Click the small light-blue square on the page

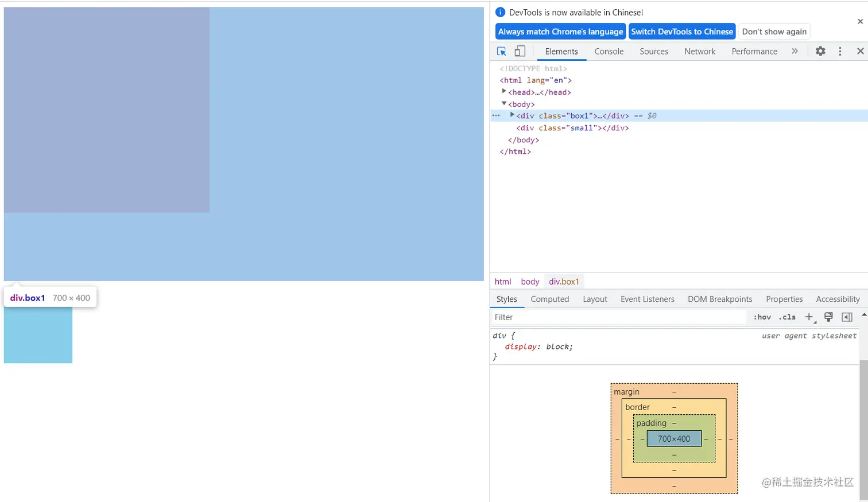pos(38,335)
